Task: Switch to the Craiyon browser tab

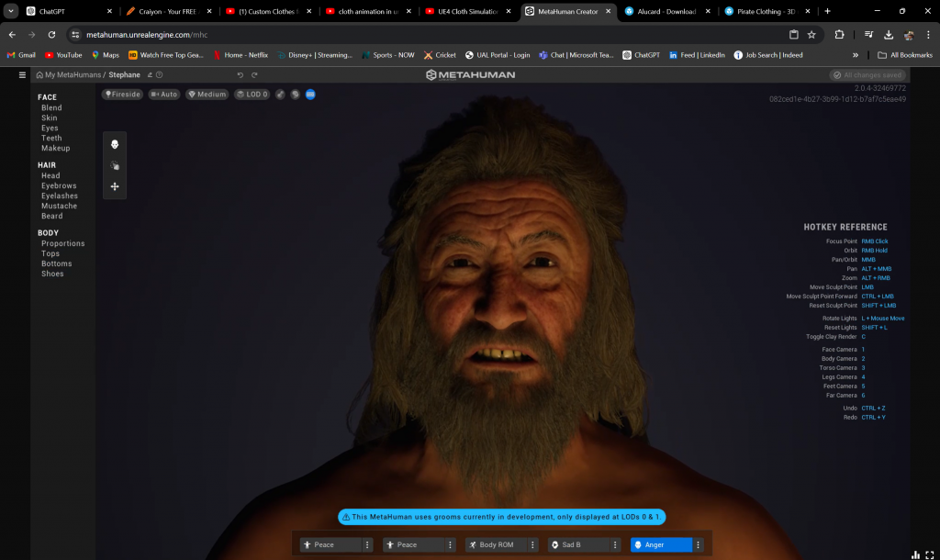Action: [169, 11]
